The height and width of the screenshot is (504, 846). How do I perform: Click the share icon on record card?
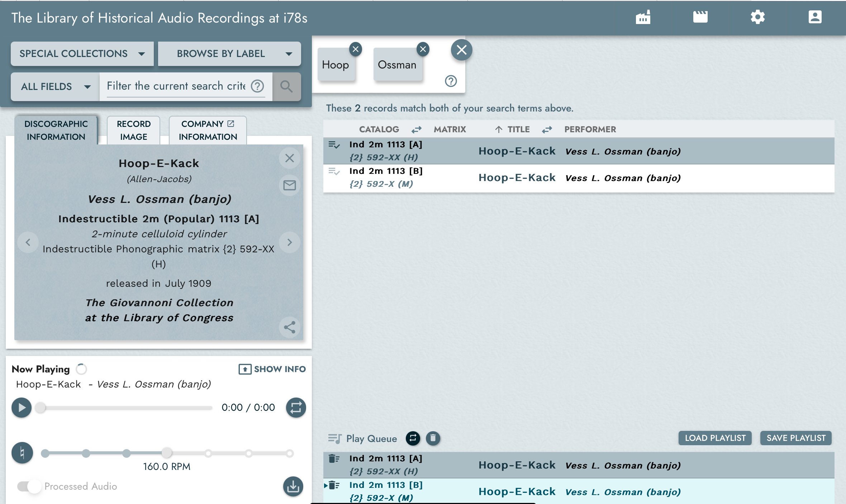coord(289,327)
